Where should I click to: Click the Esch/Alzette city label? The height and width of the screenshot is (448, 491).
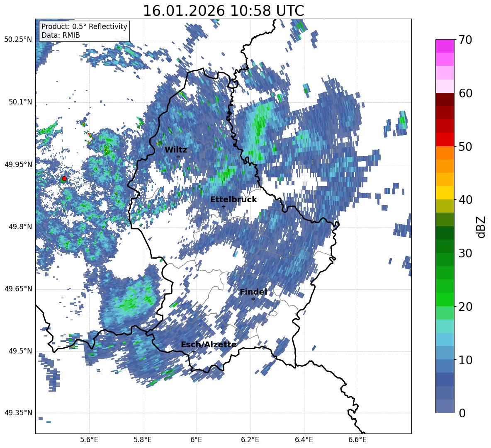209,345
